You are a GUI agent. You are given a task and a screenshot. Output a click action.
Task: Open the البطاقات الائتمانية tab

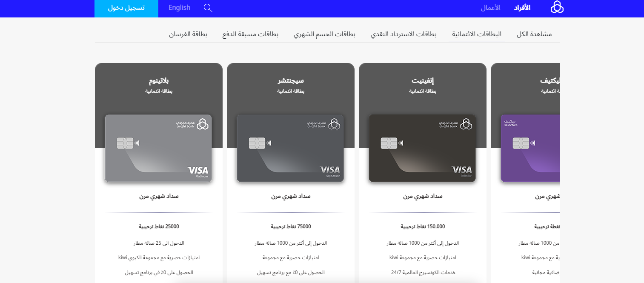pos(477,34)
